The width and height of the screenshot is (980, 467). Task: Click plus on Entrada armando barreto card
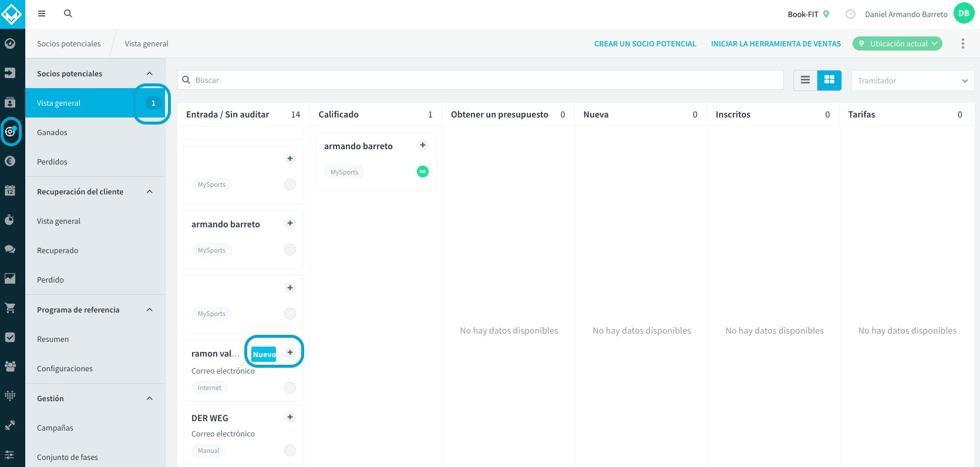point(290,223)
